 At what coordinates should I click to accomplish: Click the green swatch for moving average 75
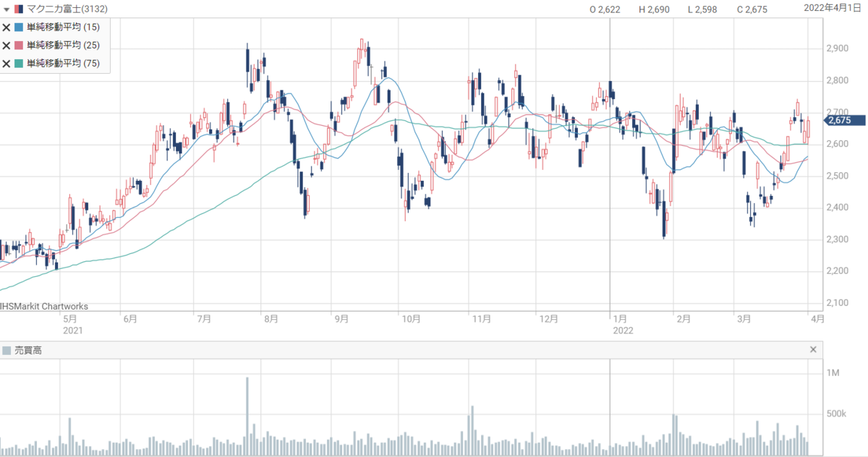(19, 63)
